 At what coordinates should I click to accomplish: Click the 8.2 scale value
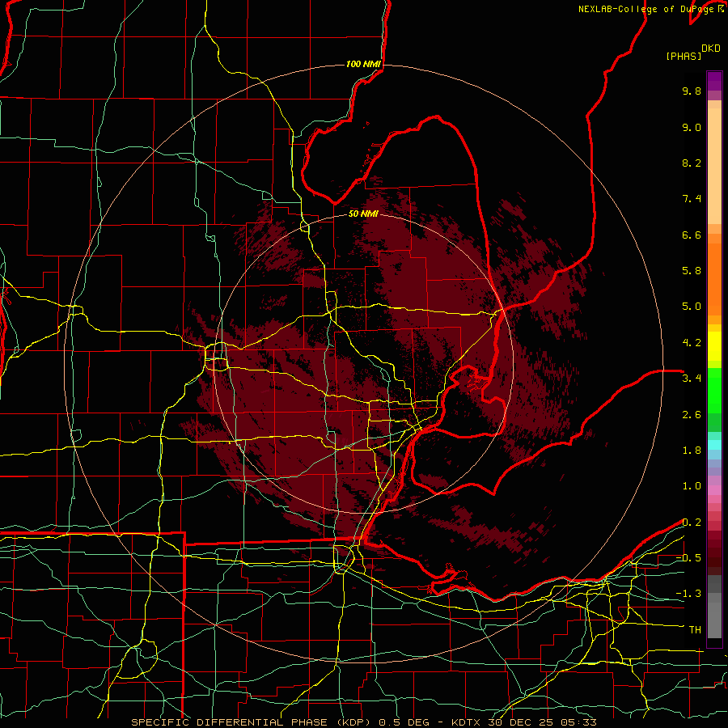click(x=692, y=163)
